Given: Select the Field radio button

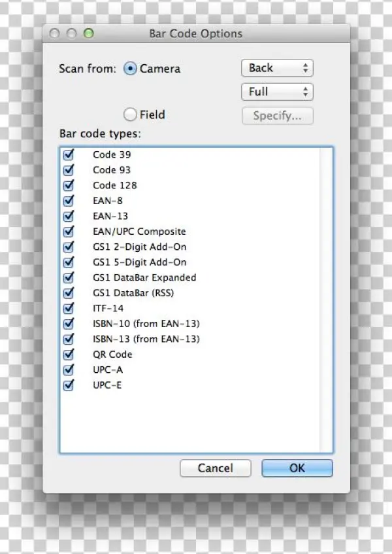Looking at the screenshot, I should click(x=130, y=114).
